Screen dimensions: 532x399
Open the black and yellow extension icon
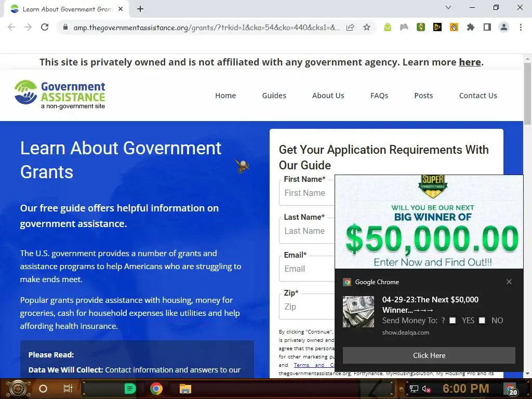437,27
